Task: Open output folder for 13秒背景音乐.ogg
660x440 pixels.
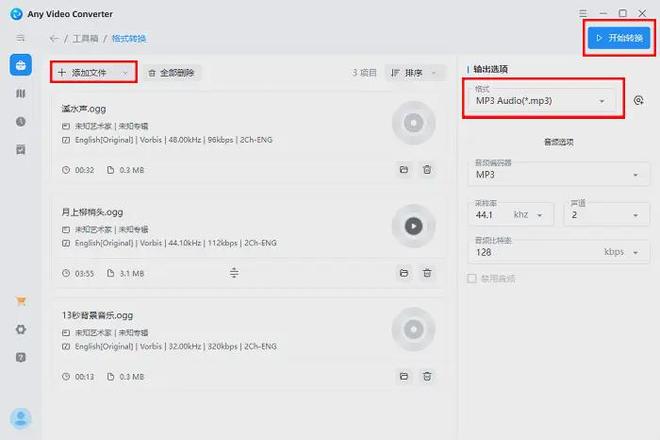Action: (404, 376)
